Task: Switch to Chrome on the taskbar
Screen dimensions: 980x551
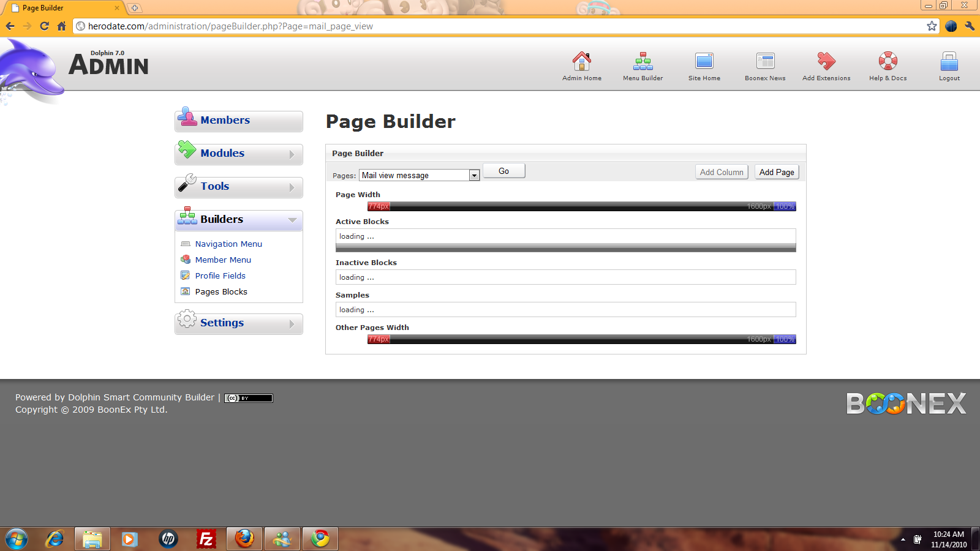Action: tap(320, 539)
